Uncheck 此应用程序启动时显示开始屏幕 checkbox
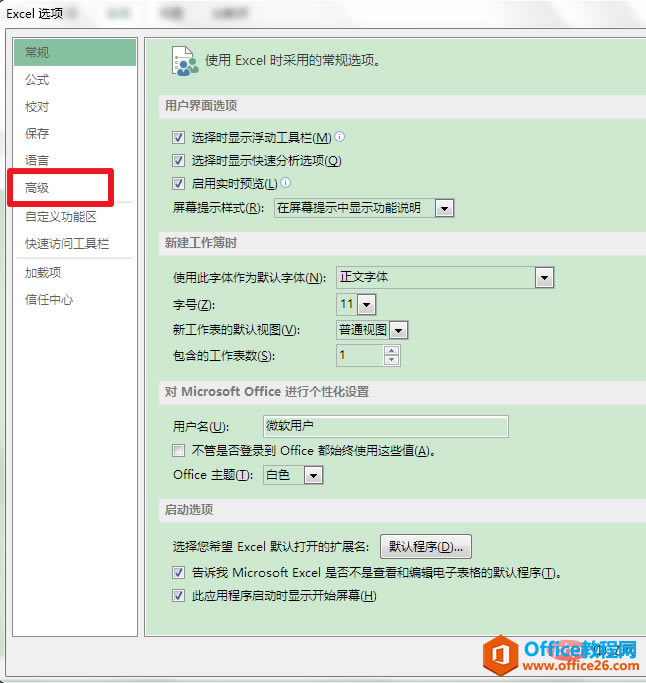The image size is (646, 683). coord(178,595)
